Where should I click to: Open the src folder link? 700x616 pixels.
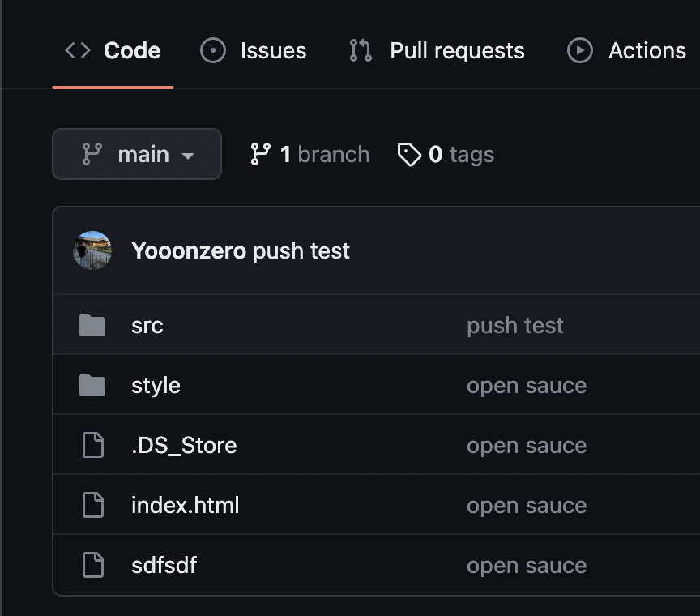point(147,326)
